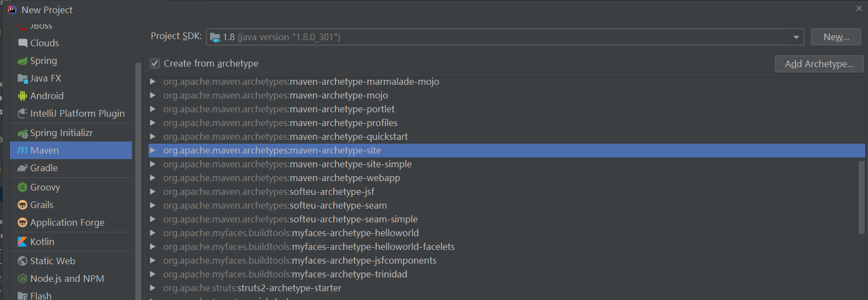This screenshot has width=868, height=300.
Task: Select the struts2-archetype-starter row
Action: click(506, 288)
